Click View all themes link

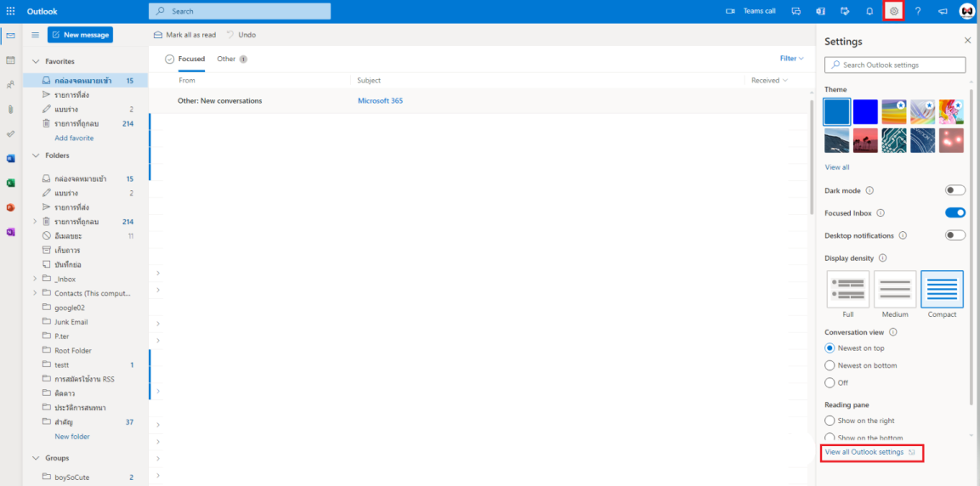tap(837, 167)
